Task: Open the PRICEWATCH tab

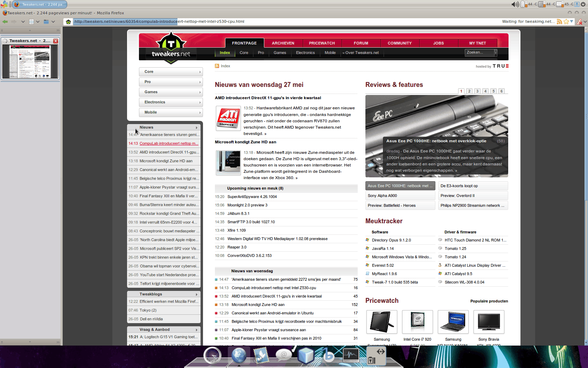Action: click(322, 43)
